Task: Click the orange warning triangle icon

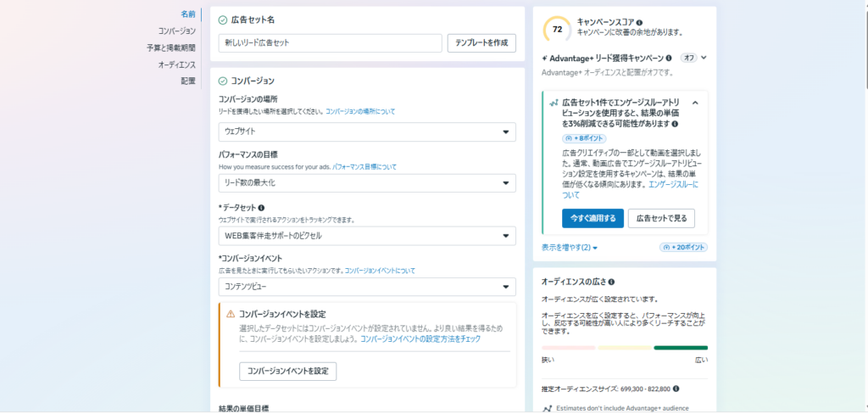Action: point(230,314)
